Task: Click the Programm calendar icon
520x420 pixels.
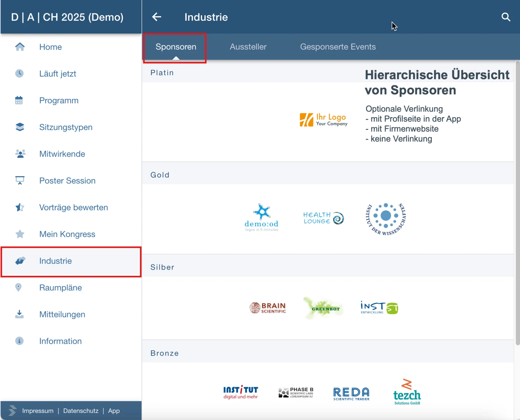Action: pyautogui.click(x=19, y=100)
